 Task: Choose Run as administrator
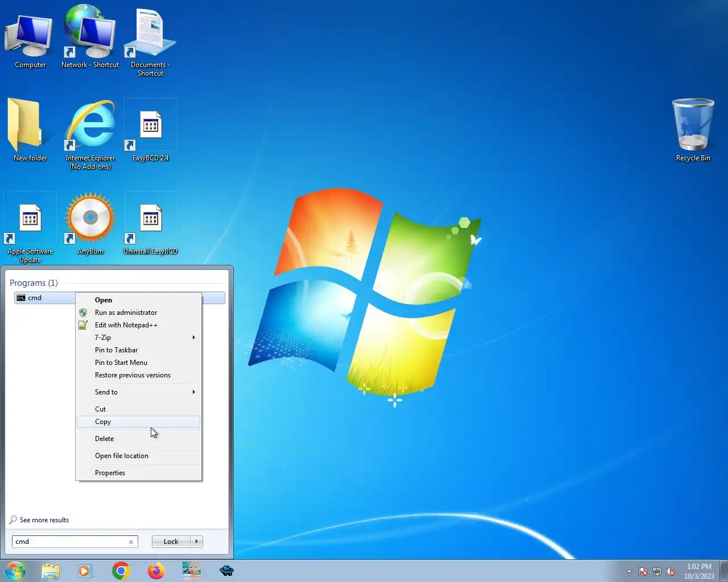point(139,313)
